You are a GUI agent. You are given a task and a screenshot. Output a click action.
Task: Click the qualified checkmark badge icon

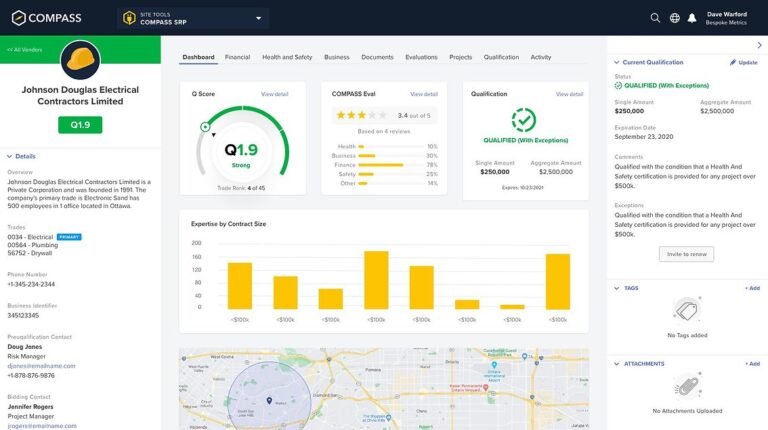coord(524,120)
